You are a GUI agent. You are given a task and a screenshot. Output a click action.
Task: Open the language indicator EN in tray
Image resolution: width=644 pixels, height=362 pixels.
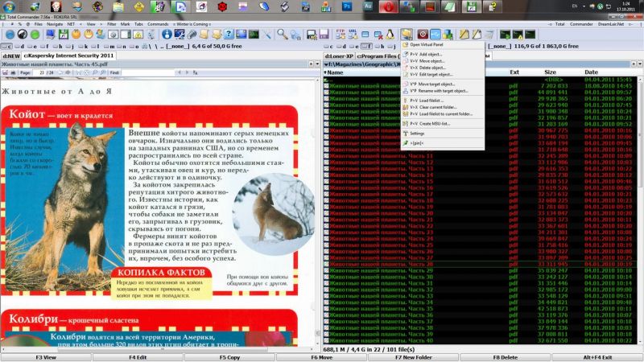[x=572, y=6]
